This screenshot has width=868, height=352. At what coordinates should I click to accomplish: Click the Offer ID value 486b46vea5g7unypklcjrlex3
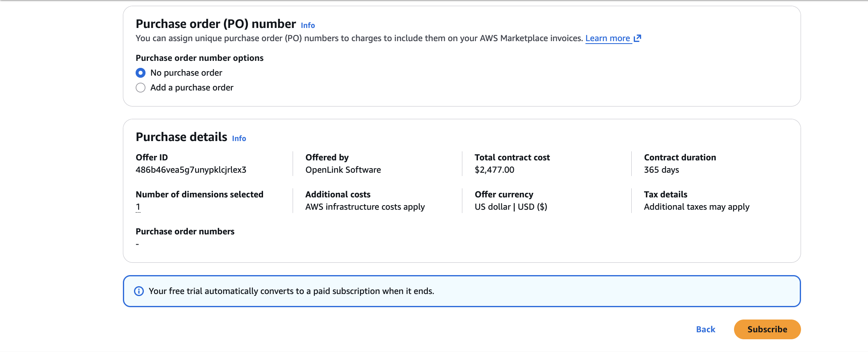click(x=191, y=170)
